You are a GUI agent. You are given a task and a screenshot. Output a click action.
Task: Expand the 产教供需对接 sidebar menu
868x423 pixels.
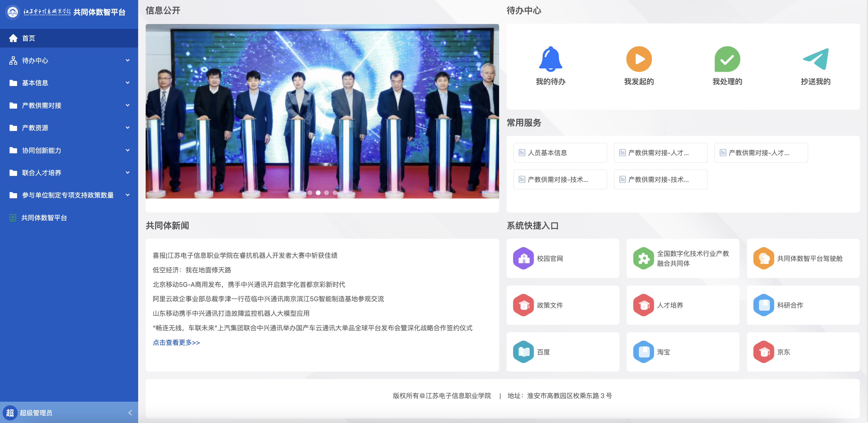point(69,105)
